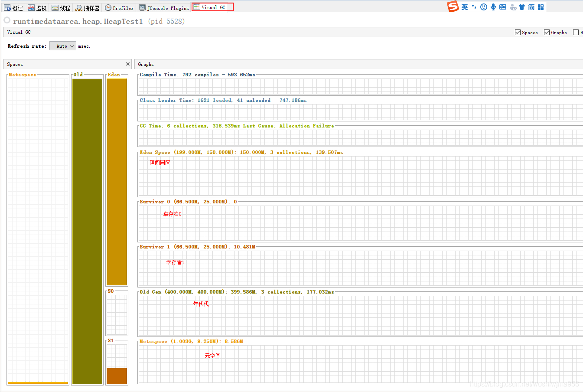Open the Sogou user account icon
Viewport: 583px width, 392px height.
point(513,7)
